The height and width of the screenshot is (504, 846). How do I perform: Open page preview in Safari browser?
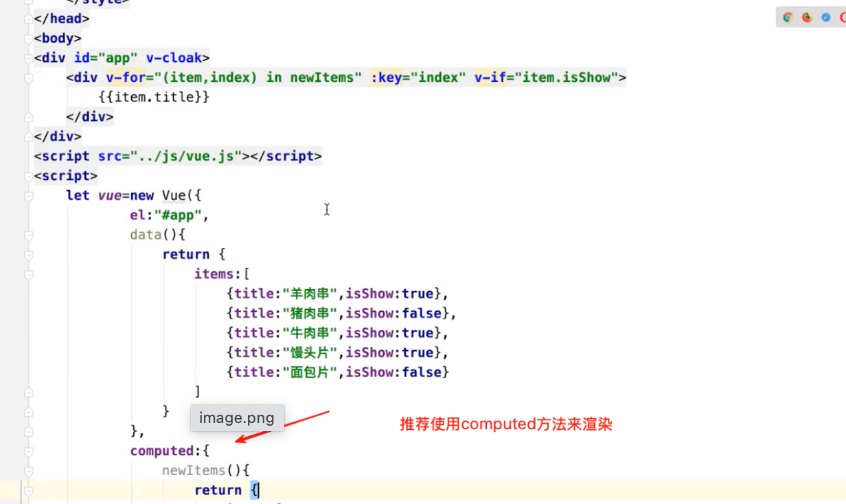825,17
